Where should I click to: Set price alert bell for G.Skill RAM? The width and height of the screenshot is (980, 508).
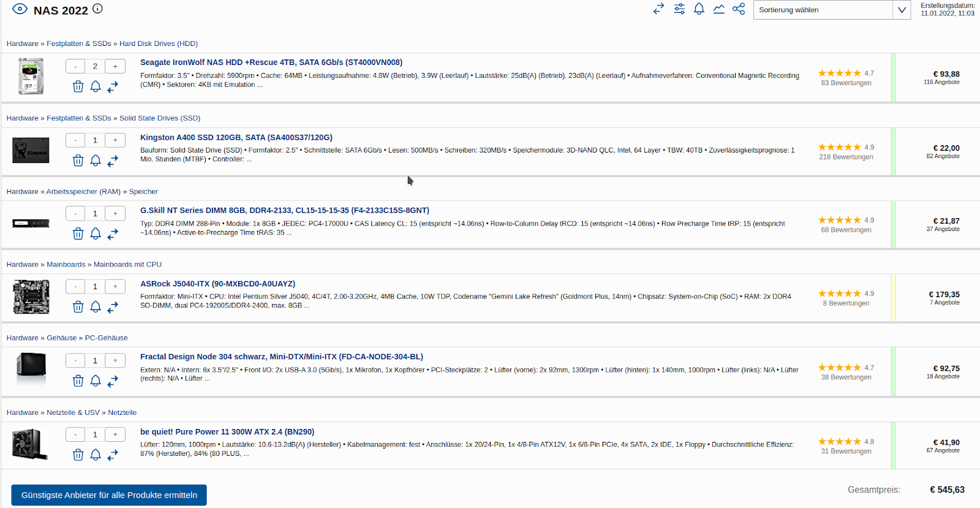(x=96, y=233)
